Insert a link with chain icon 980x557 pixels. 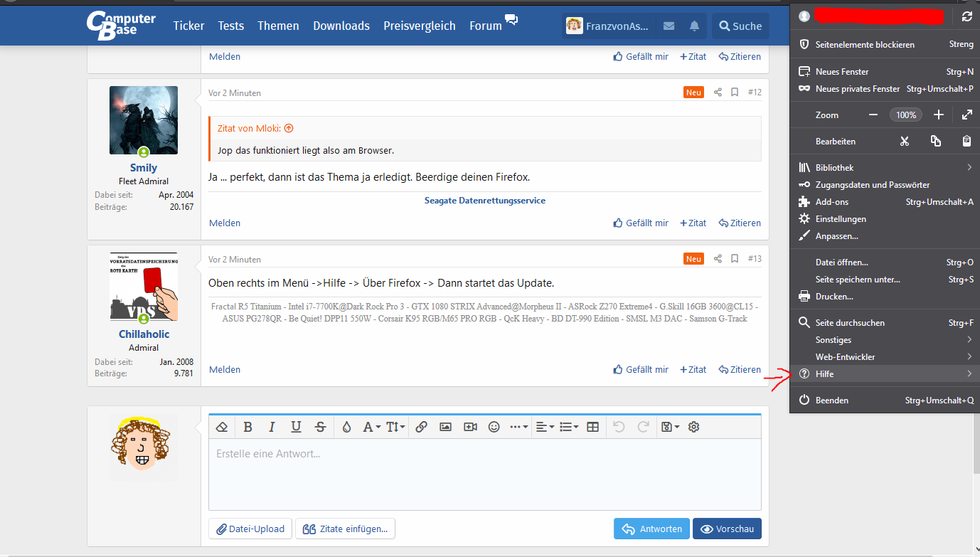421,427
